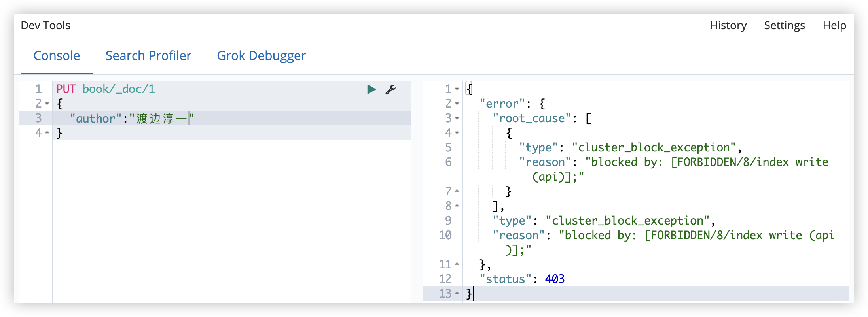Fold the "error" object in response
Image resolution: width=868 pixels, height=317 pixels.
coord(457,104)
